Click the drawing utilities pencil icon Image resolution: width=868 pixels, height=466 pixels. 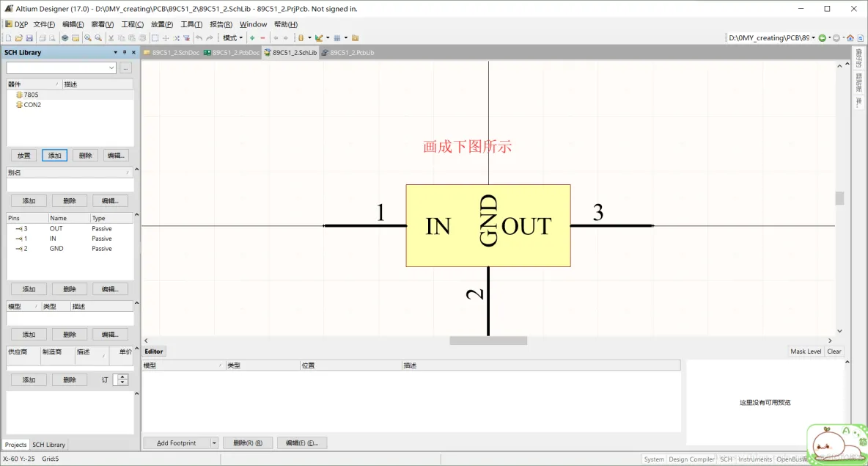point(319,38)
